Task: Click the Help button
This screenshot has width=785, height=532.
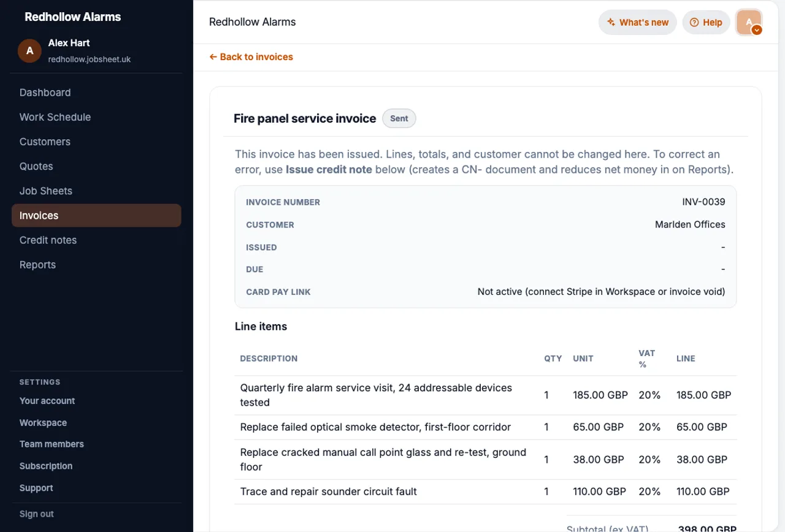Action: [x=706, y=22]
